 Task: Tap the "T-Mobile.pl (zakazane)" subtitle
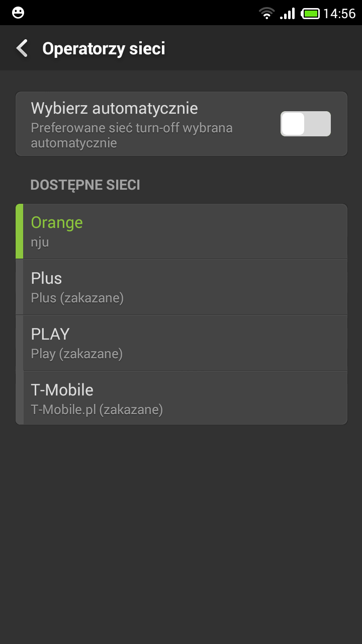[x=97, y=410]
